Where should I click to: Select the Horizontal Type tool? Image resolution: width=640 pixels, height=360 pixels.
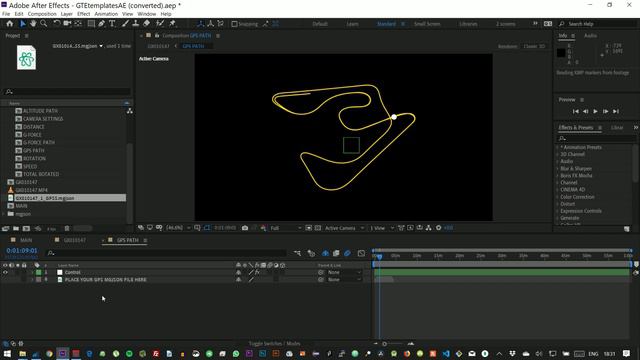(112, 24)
